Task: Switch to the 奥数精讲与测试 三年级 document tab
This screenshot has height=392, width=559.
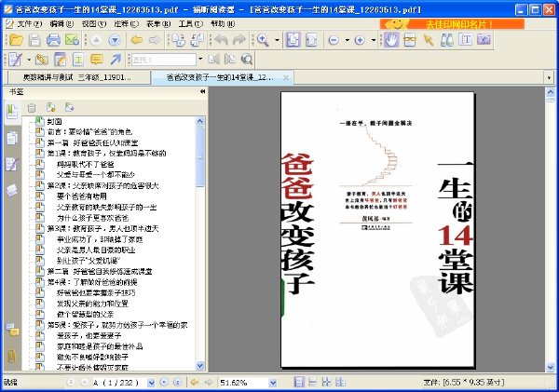Action: pos(77,77)
